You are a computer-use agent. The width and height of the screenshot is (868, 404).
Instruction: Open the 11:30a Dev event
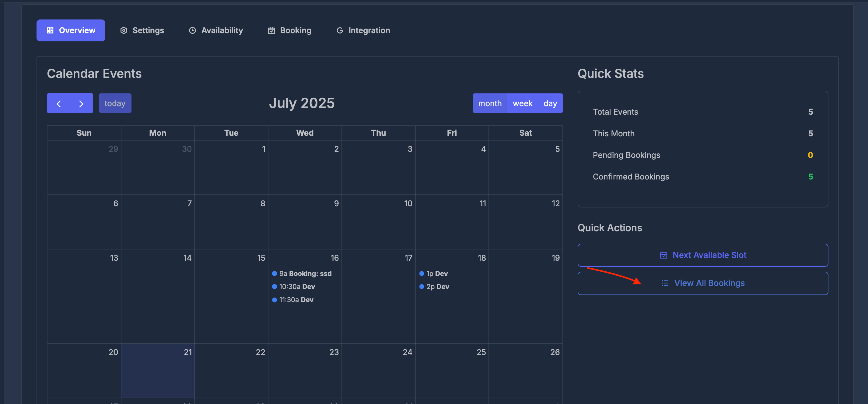point(305,300)
